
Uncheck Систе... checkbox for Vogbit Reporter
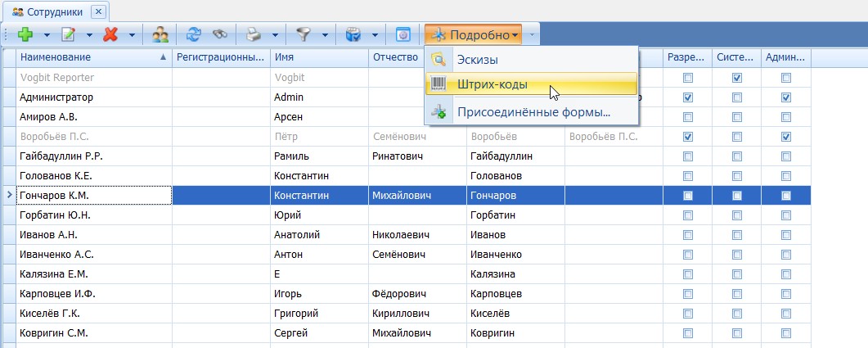tap(737, 78)
